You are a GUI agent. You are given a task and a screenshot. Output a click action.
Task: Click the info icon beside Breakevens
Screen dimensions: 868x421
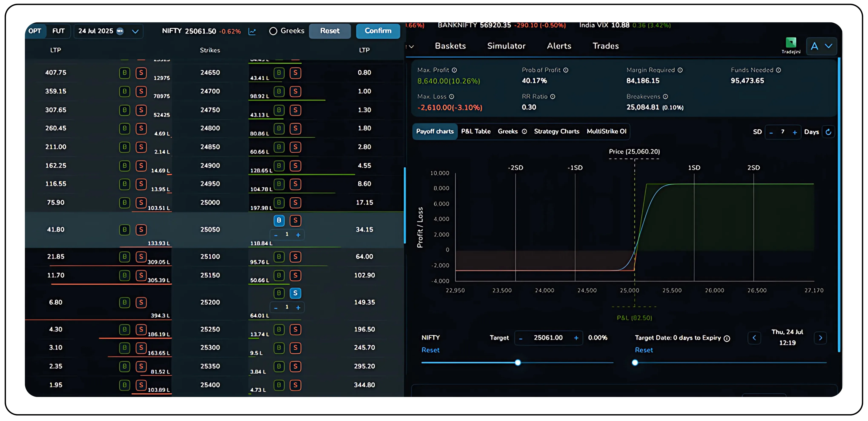[666, 97]
